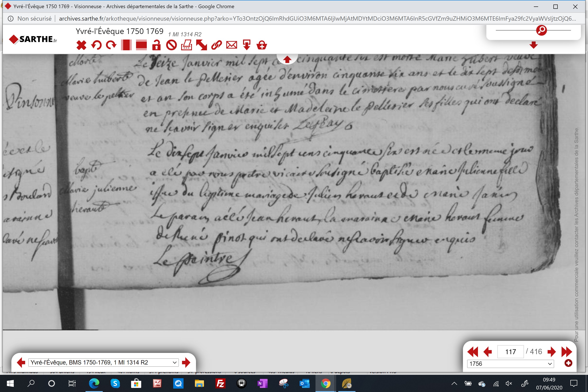The width and height of the screenshot is (588, 392).
Task: Collapse the toolbar with the up arrow
Action: click(287, 60)
